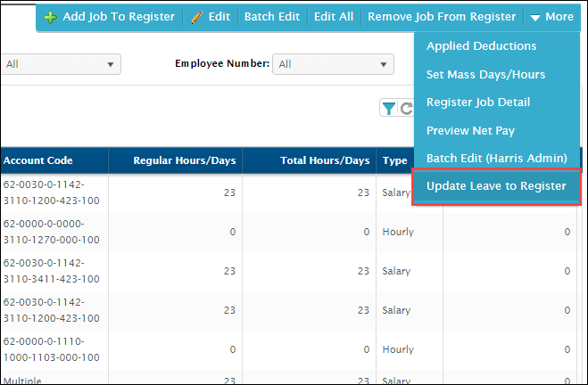Screen dimensions: 588x385
Task: Choose Applied Deductions from the menu
Action: coord(482,45)
